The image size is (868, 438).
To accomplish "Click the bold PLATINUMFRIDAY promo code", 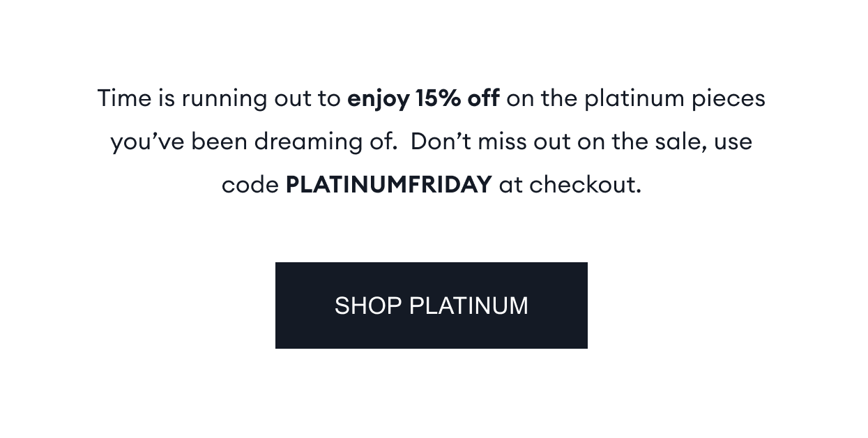I will 388,185.
